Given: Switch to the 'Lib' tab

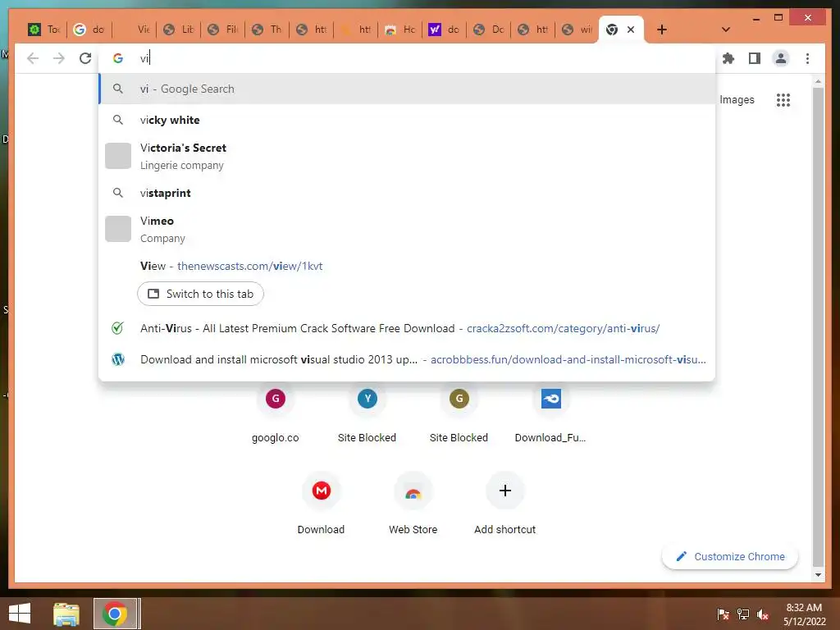Looking at the screenshot, I should pos(178,30).
